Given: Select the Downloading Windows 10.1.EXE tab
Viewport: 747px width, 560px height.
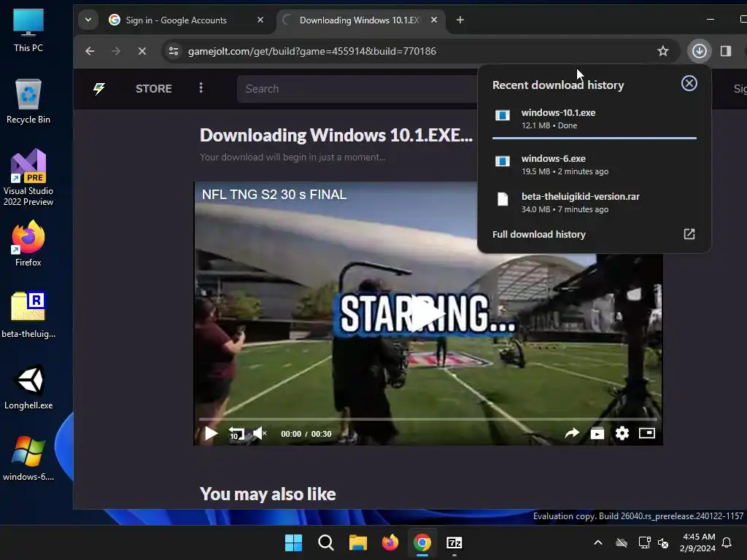Looking at the screenshot, I should 359,20.
